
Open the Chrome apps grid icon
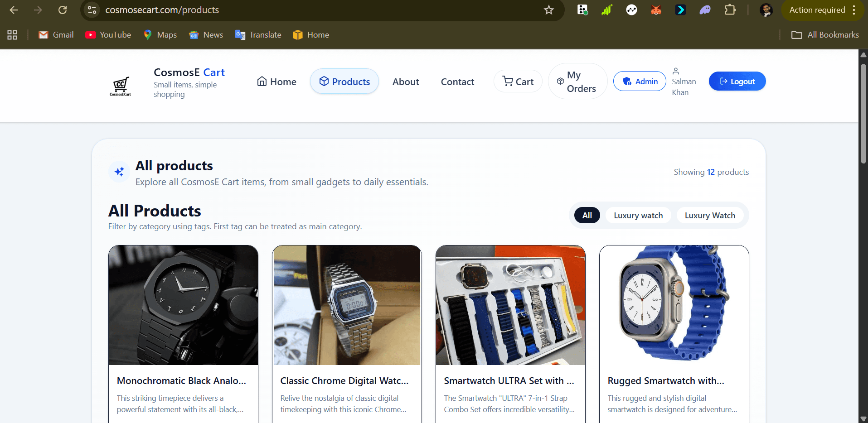point(12,35)
